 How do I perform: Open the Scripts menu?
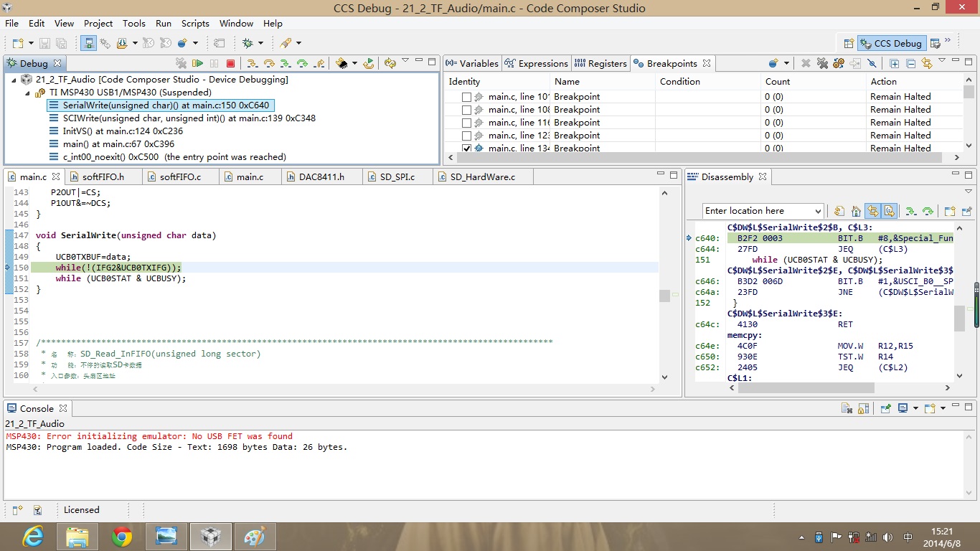pyautogui.click(x=195, y=23)
